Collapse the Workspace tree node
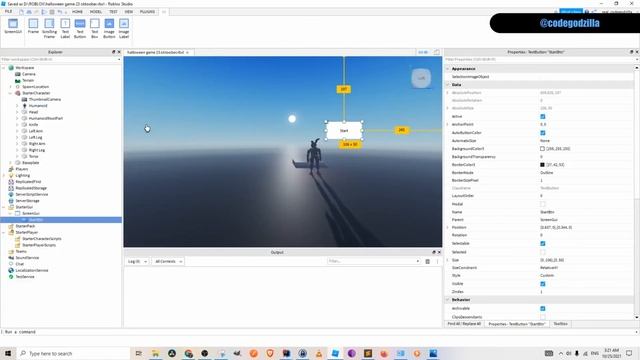 click(x=4, y=68)
